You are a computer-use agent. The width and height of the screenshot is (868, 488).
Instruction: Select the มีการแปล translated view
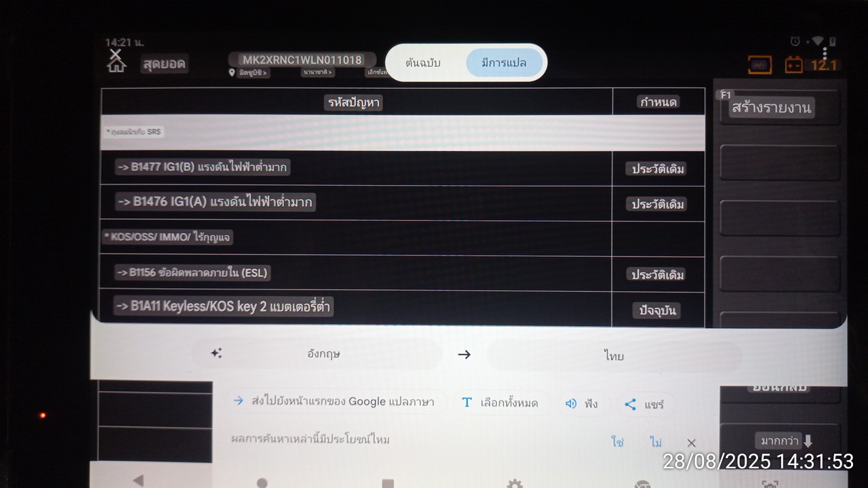504,63
